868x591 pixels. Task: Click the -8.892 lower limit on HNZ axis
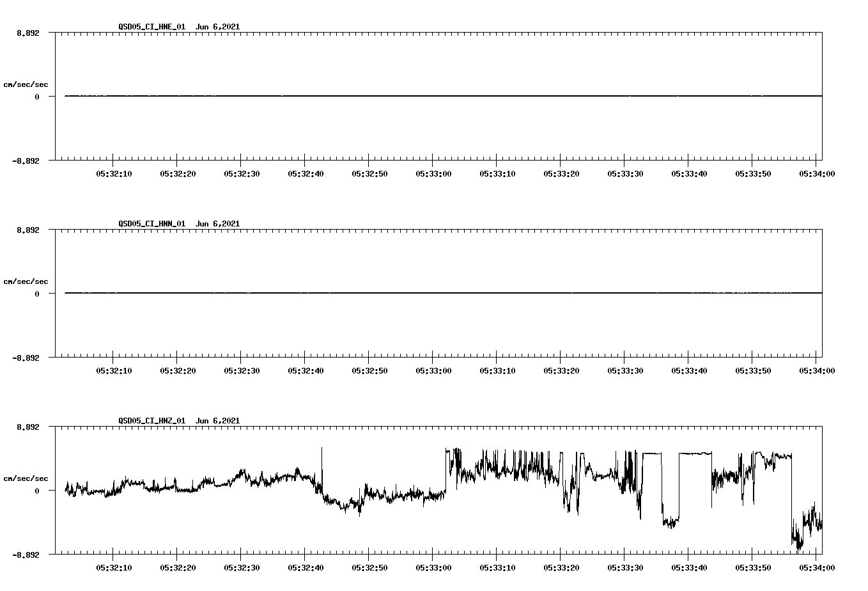point(26,555)
